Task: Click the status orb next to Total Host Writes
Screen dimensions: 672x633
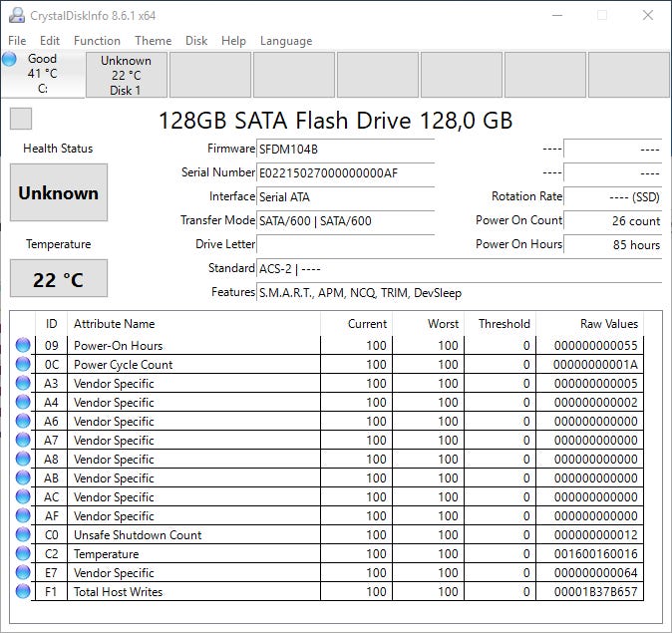Action: 23,592
